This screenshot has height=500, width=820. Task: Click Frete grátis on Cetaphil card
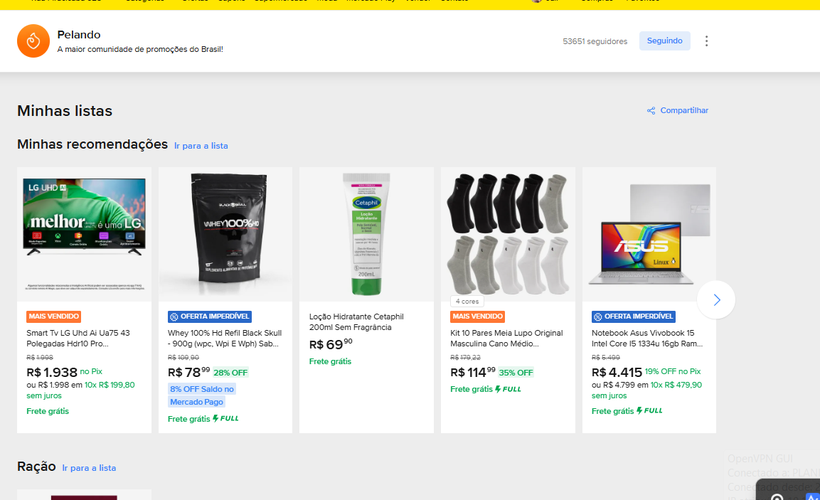tap(330, 361)
